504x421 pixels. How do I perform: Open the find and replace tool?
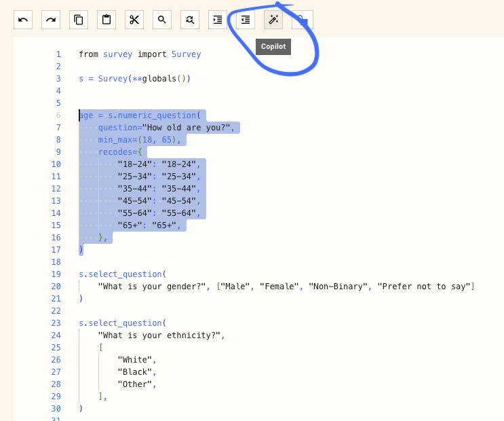(x=190, y=20)
